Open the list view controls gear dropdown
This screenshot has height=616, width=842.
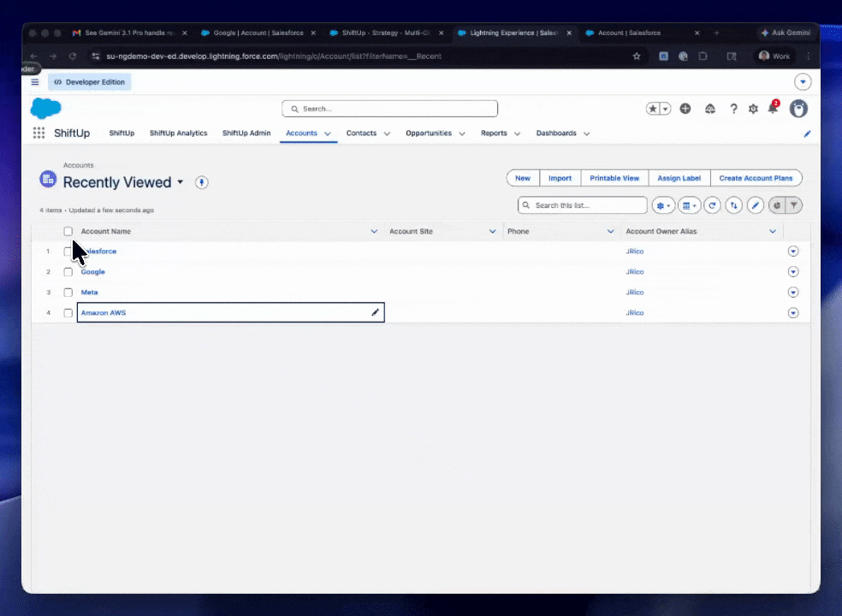coord(664,205)
